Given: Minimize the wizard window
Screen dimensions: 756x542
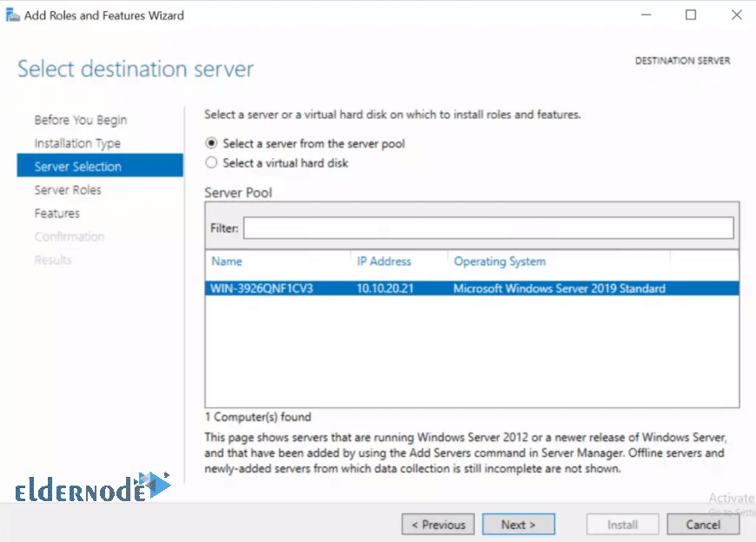Looking at the screenshot, I should pos(646,15).
